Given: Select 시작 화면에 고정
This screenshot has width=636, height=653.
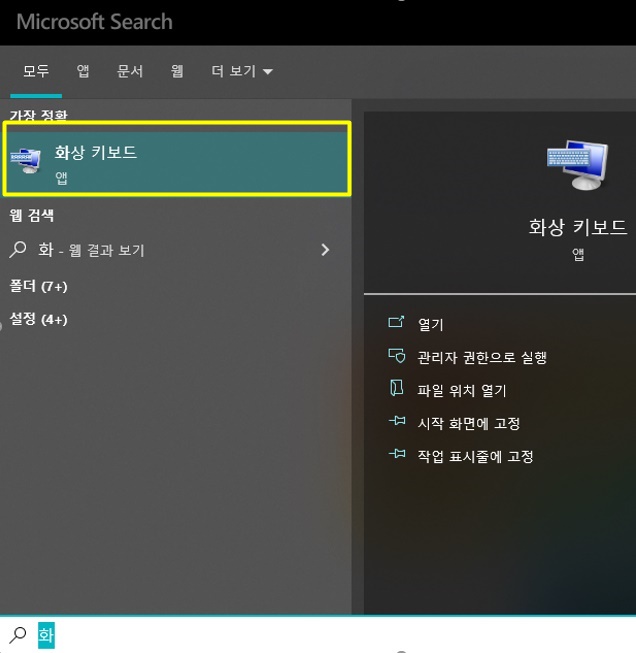Looking at the screenshot, I should pos(469,424).
